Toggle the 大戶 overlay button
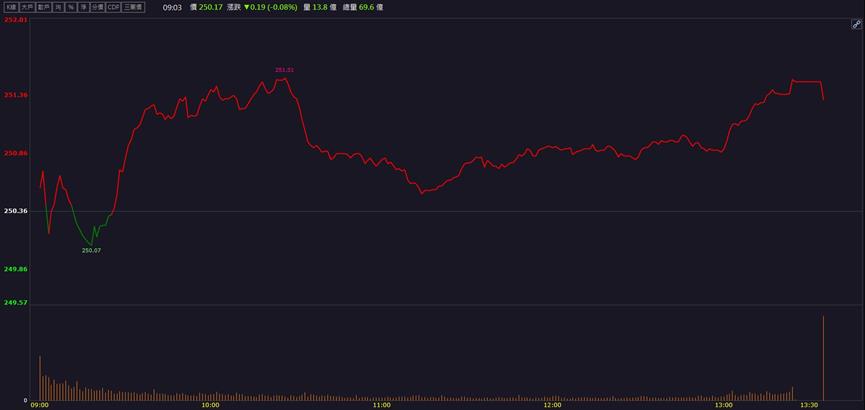Viewport: 865px width, 410px height. 28,7
